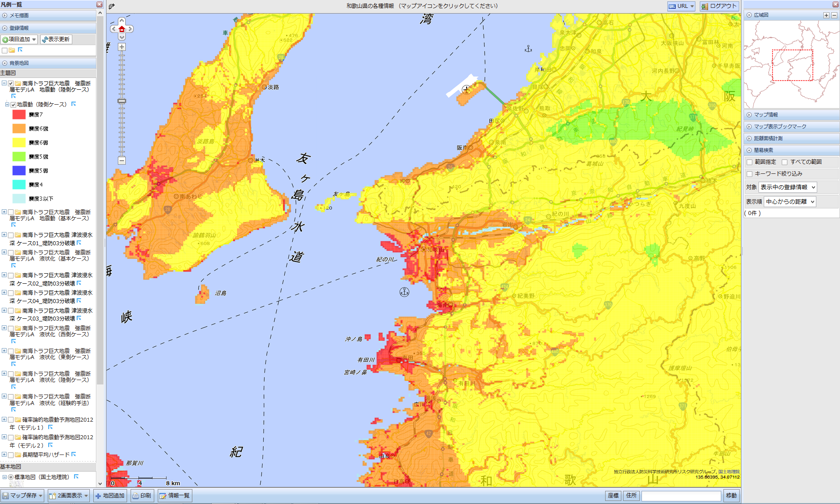The height and width of the screenshot is (504, 840).
Task: Expand the 距離面積計測 panel
Action: coord(768,138)
